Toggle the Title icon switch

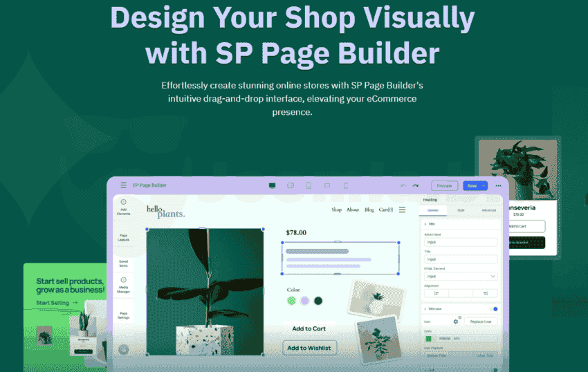(493, 309)
